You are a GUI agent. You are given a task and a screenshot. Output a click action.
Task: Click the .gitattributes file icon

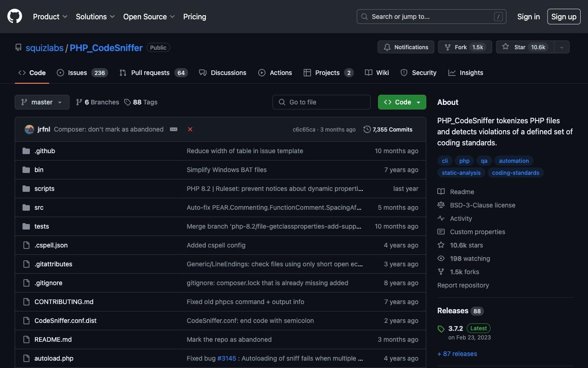26,264
